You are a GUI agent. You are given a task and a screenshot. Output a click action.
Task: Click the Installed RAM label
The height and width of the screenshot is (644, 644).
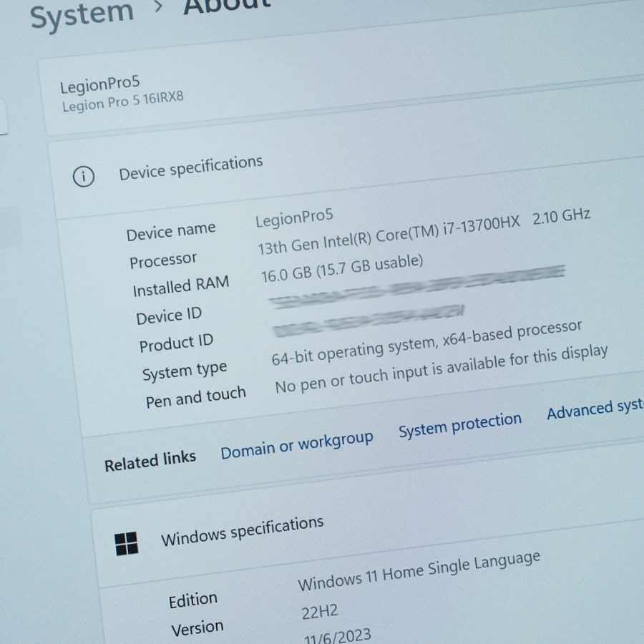tap(181, 286)
